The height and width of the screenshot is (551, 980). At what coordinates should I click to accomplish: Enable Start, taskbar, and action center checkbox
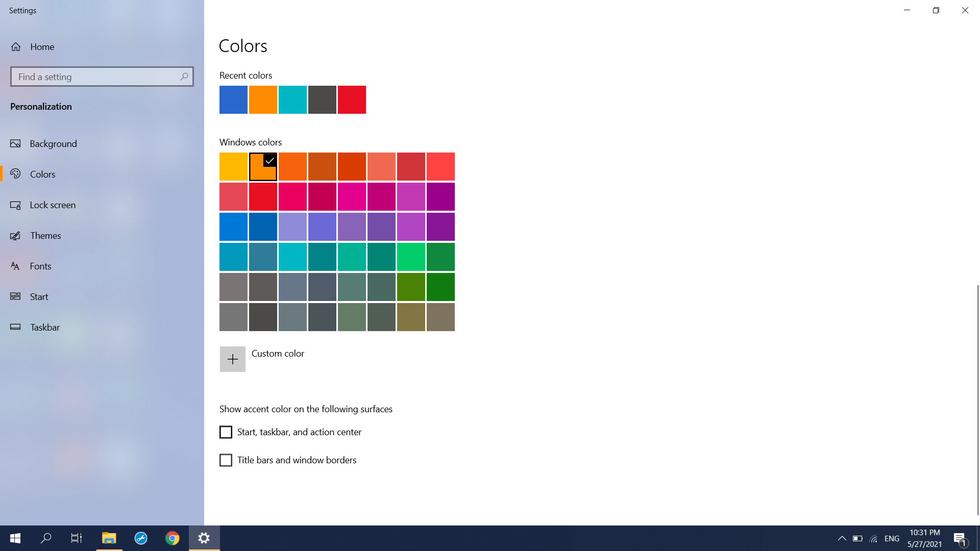226,432
